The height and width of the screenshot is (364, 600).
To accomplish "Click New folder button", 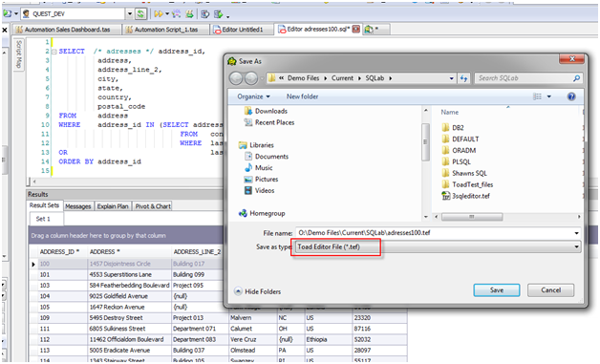I will click(302, 96).
